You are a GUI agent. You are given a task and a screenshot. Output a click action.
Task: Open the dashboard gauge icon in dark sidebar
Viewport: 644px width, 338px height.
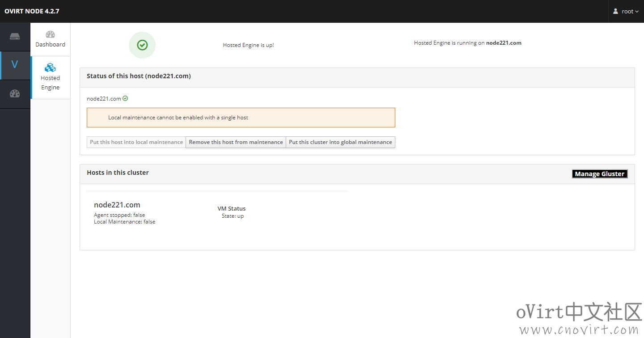pyautogui.click(x=15, y=94)
